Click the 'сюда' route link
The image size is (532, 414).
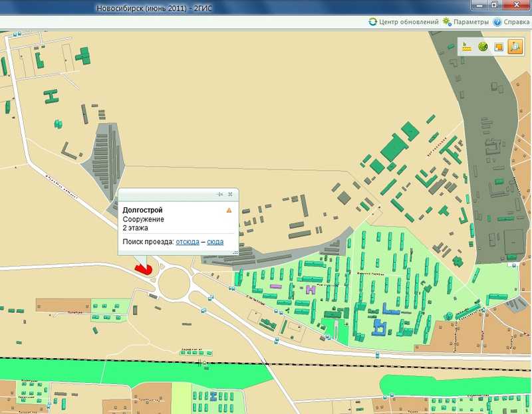point(215,242)
